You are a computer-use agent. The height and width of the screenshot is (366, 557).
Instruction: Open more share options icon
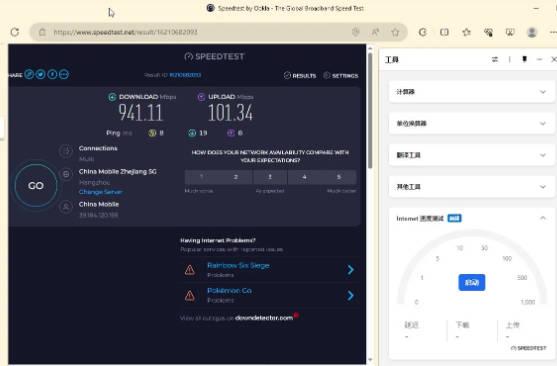coord(64,74)
